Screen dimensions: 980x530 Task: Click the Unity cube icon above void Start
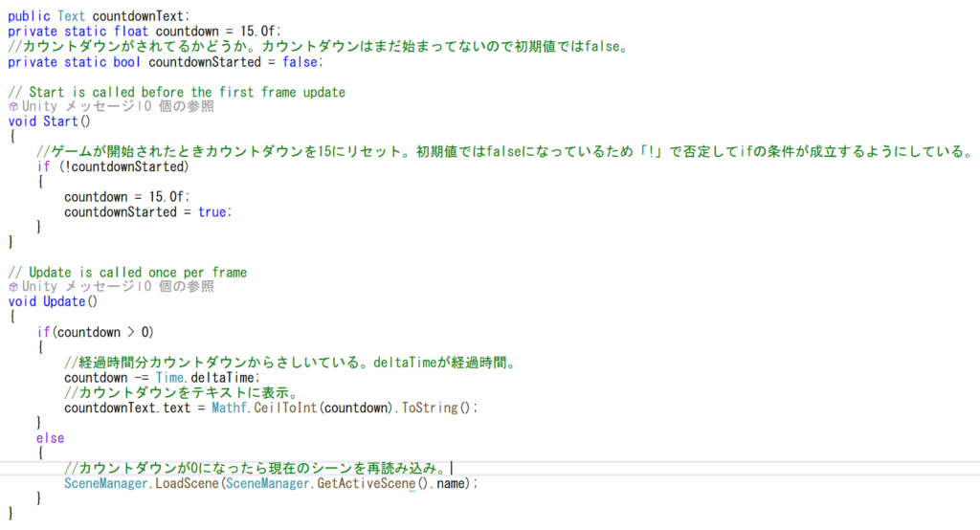tap(13, 107)
